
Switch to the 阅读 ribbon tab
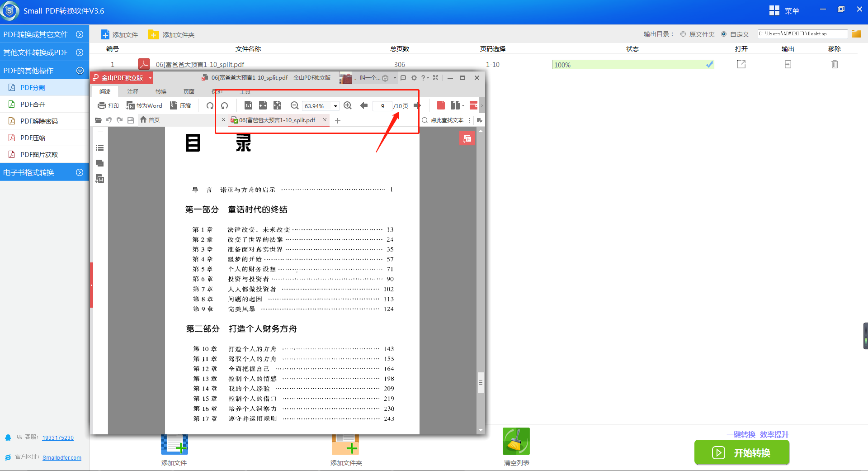pyautogui.click(x=105, y=91)
